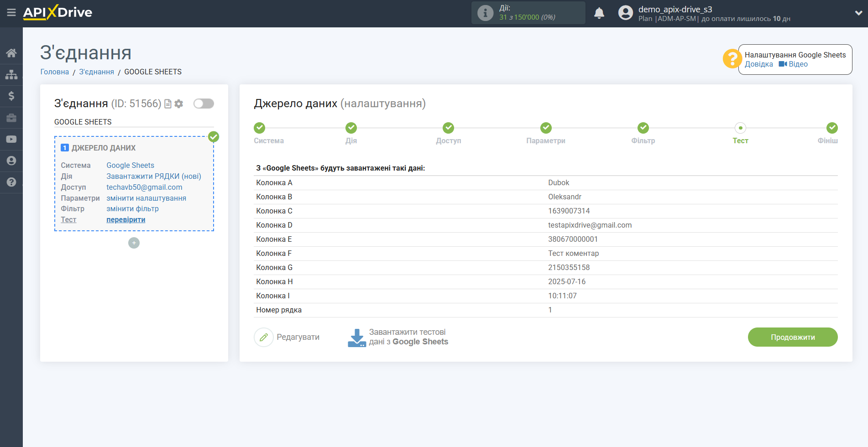
Task: Click the connection notes document icon
Action: (168, 104)
